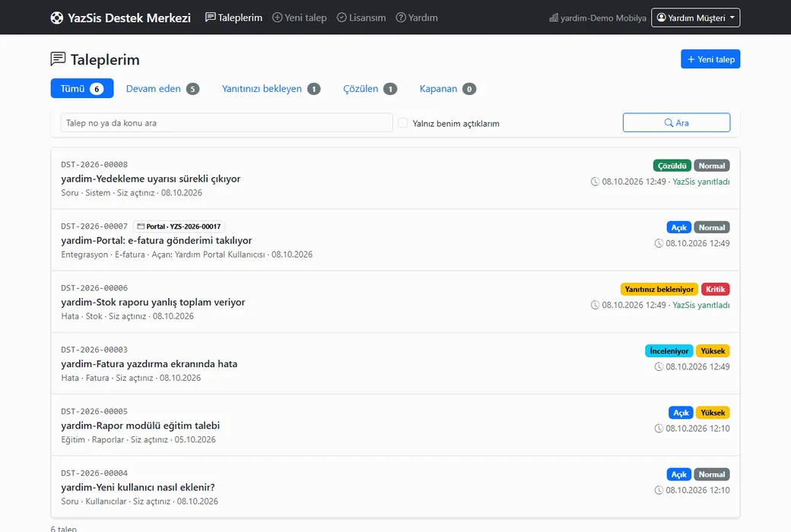Click the Normal badge on the DST-2026-00004 row
Image resolution: width=791 pixels, height=532 pixels.
pos(712,474)
